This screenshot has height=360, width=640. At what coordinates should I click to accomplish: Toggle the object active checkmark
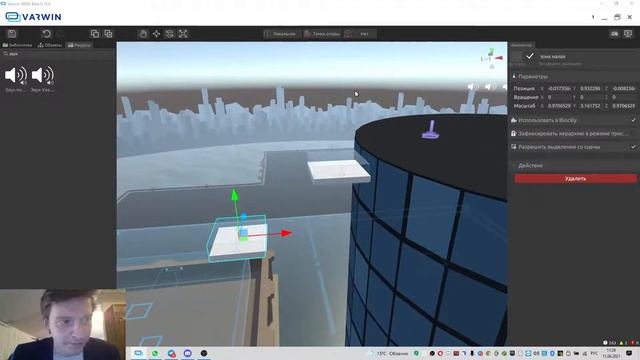[530, 56]
